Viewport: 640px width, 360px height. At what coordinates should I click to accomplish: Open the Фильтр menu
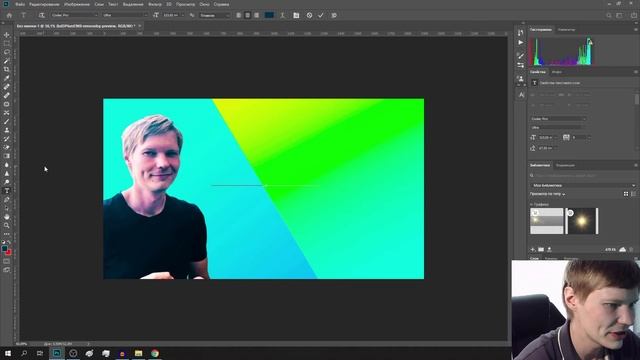coord(155,4)
